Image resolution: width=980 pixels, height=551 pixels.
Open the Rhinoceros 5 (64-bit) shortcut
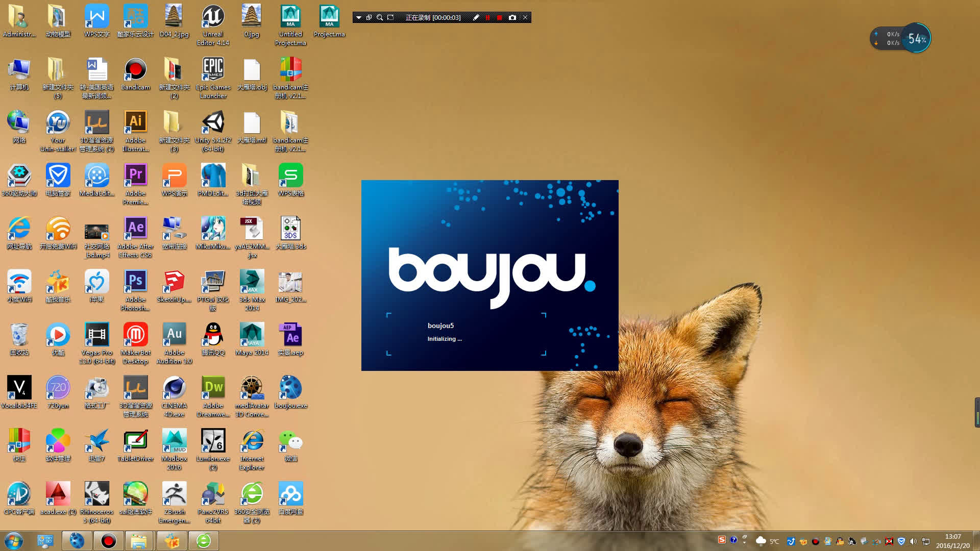[96, 503]
